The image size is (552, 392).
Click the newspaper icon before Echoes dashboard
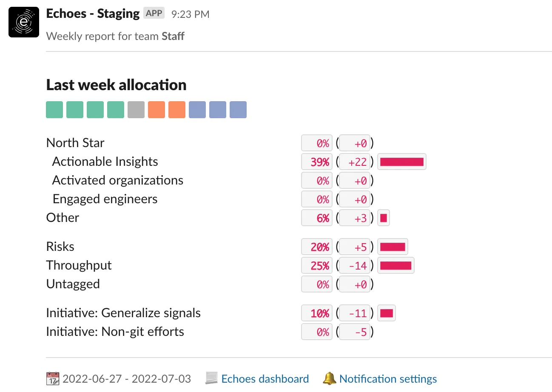point(211,378)
